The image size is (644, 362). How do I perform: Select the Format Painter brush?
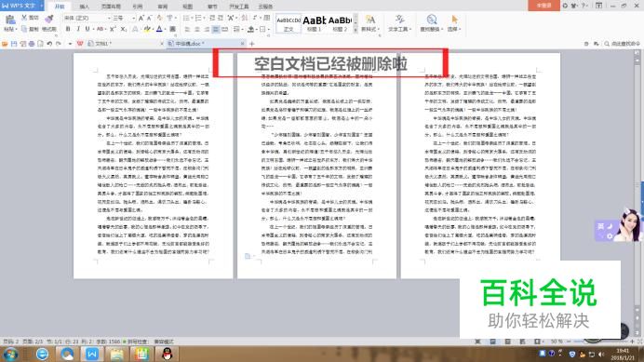coord(49,20)
